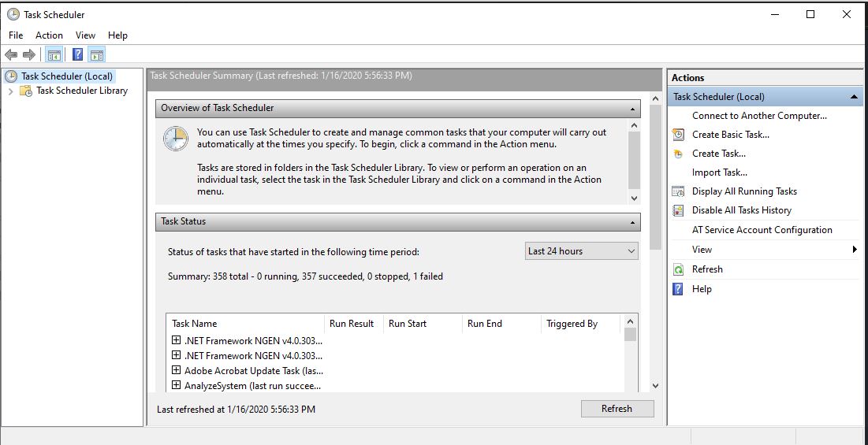Image resolution: width=868 pixels, height=445 pixels.
Task: Click Import Task... in Actions
Action: coord(720,172)
